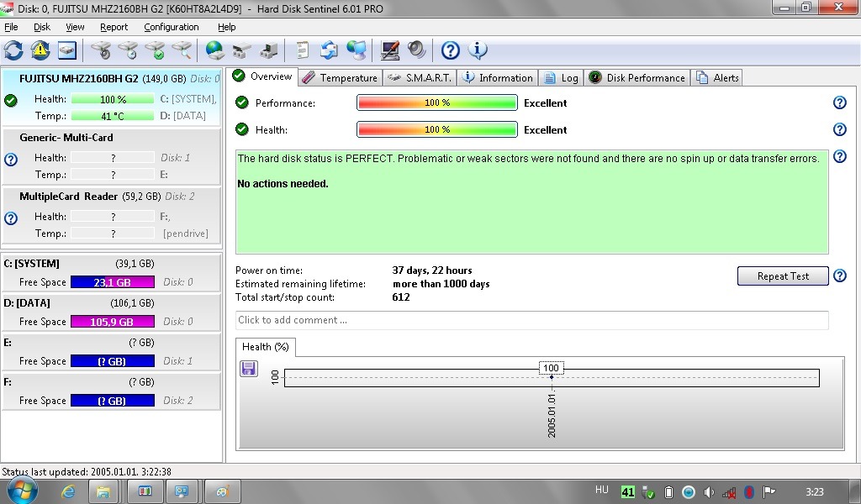
Task: Click the globe and monitor network icon
Action: tap(357, 50)
